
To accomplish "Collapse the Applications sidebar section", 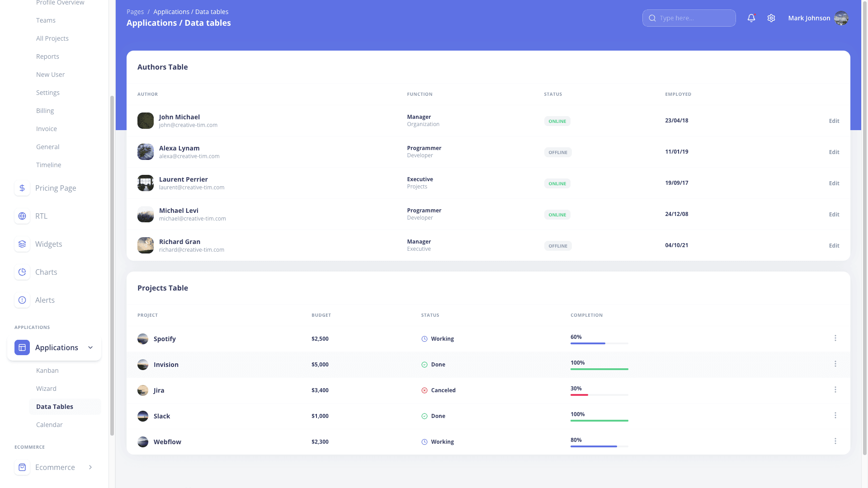I will tap(90, 347).
